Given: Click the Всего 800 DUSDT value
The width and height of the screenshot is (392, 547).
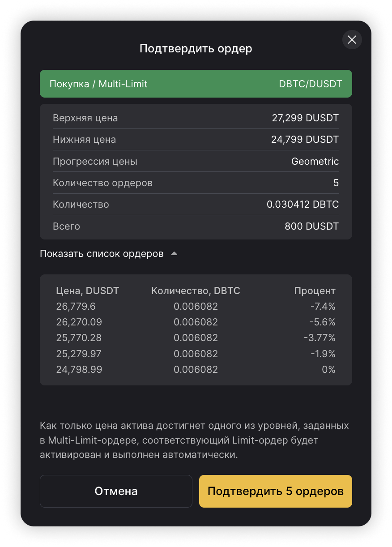Looking at the screenshot, I should [311, 226].
